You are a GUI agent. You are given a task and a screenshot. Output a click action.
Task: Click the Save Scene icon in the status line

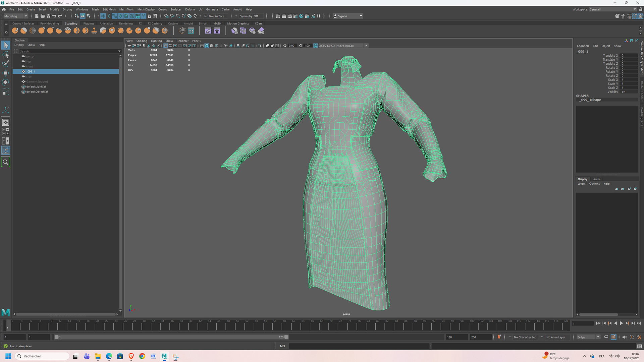pos(48,16)
